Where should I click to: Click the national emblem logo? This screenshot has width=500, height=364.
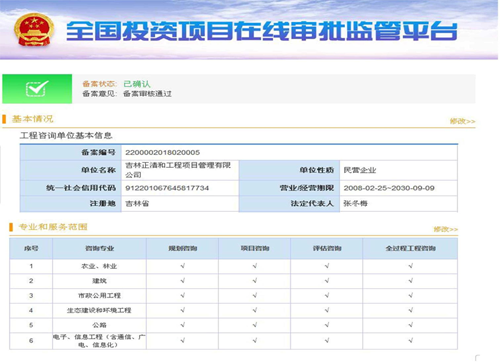34,30
